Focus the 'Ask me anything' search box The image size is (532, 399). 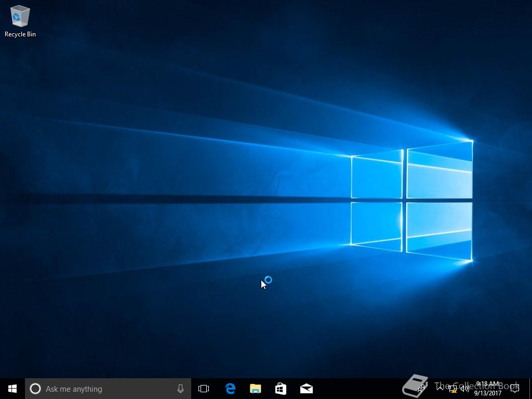pyautogui.click(x=108, y=389)
